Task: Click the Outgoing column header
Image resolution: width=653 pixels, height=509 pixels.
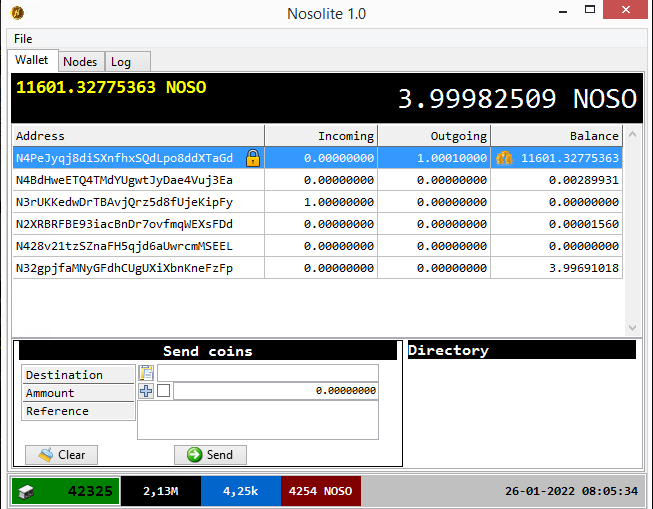Action: pos(434,136)
